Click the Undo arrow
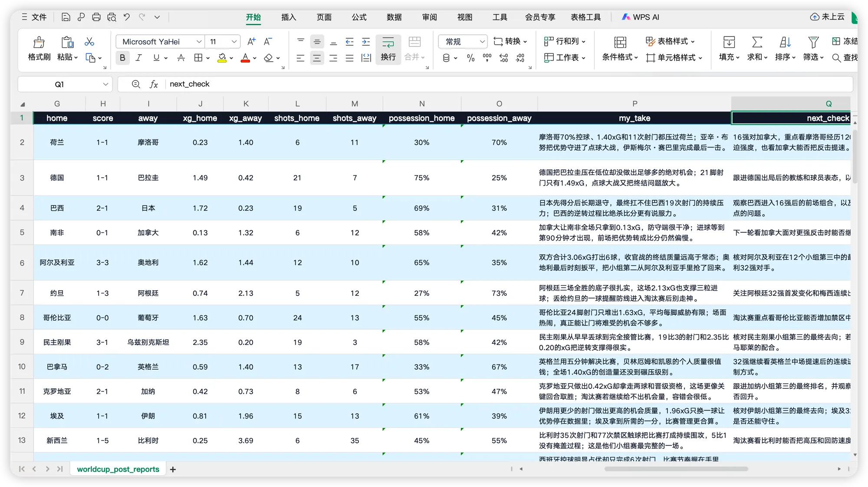 [x=127, y=17]
